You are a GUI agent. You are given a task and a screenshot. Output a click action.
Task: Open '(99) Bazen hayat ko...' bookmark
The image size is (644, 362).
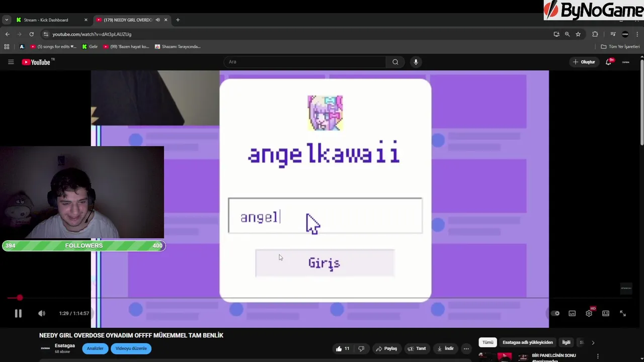tap(126, 47)
